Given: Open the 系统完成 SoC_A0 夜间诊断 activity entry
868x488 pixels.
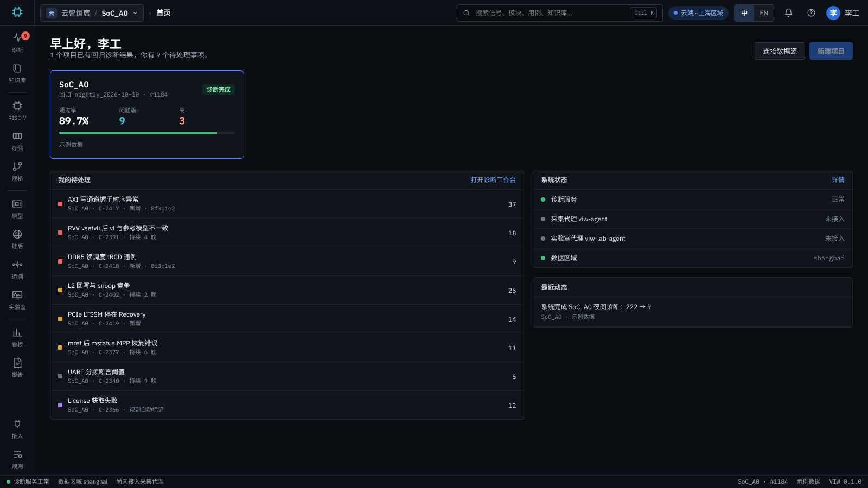Looking at the screenshot, I should [x=693, y=312].
